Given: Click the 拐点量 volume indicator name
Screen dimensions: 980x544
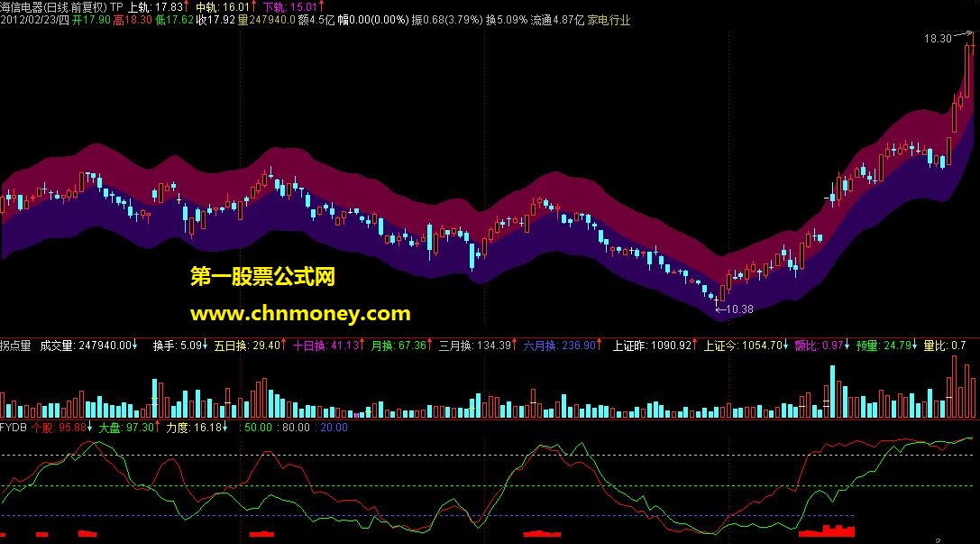Looking at the screenshot, I should coord(15,346).
